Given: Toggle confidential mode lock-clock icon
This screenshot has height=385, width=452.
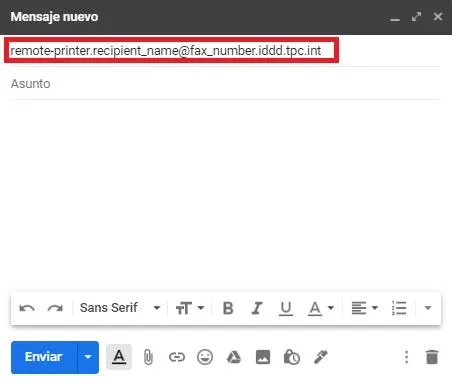Looking at the screenshot, I should point(292,357).
